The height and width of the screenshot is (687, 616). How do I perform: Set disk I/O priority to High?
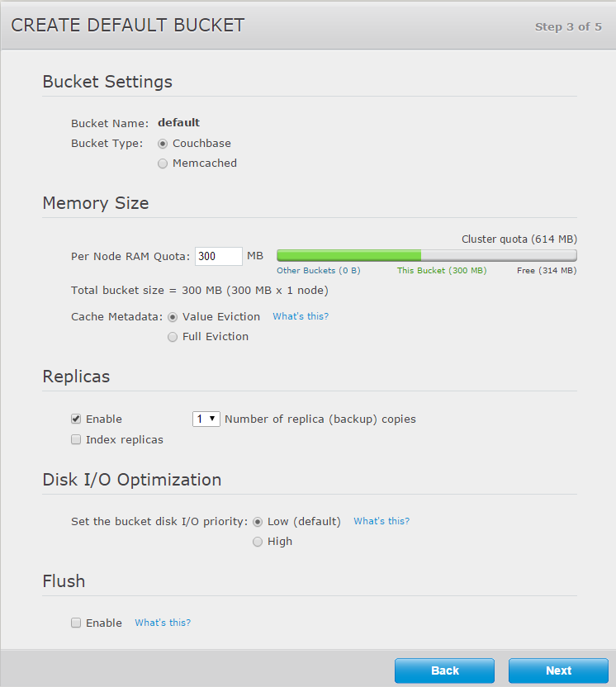(x=258, y=542)
